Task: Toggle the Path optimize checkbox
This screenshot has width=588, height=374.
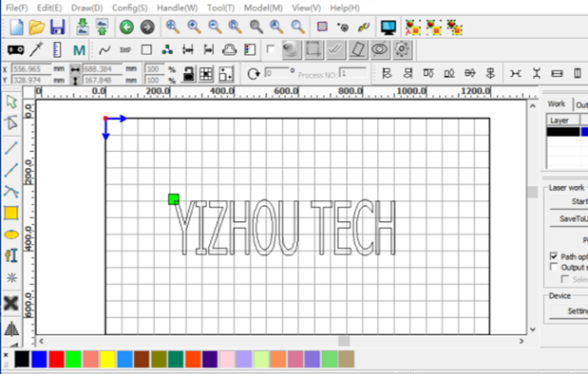Action: [x=554, y=256]
